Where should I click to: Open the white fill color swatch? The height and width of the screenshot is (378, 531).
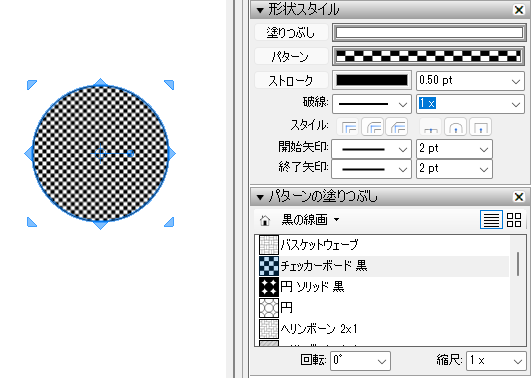pos(429,33)
